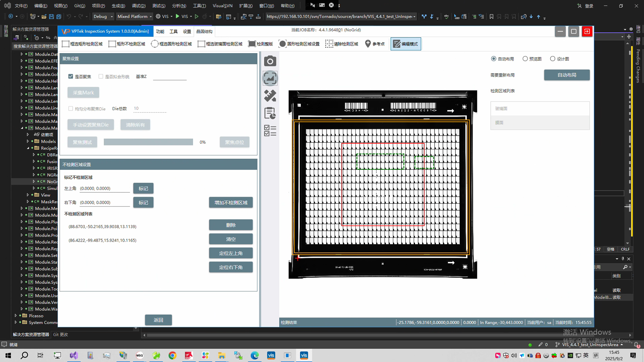The image size is (644, 362).
Task: Select the image view icon in sidebar
Action: point(270,78)
